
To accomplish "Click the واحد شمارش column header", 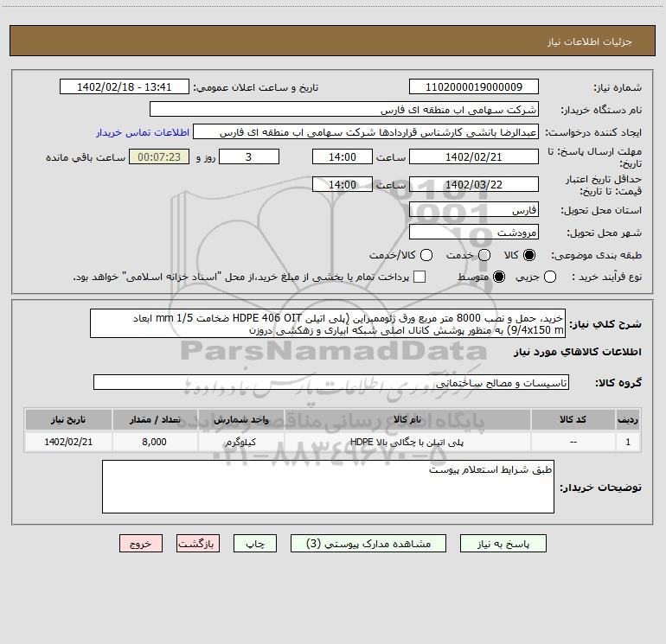I will (x=240, y=419).
